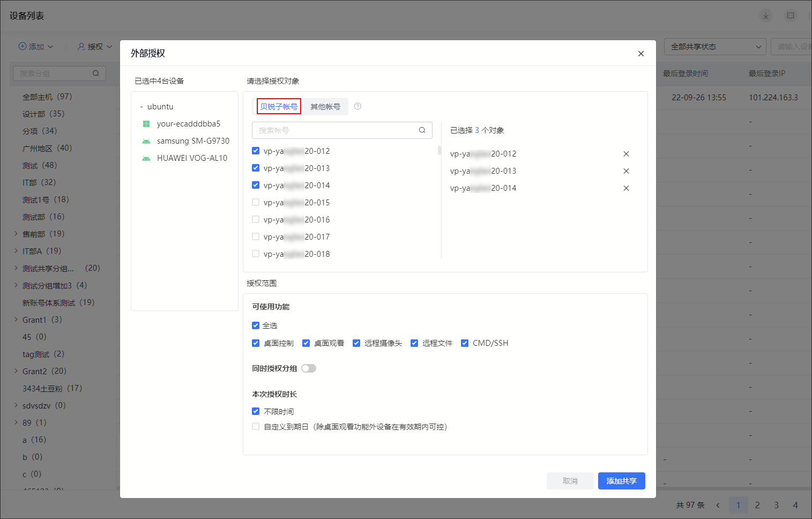Remove vp-ya 20-013 from selected objects
The image size is (812, 519).
point(626,171)
